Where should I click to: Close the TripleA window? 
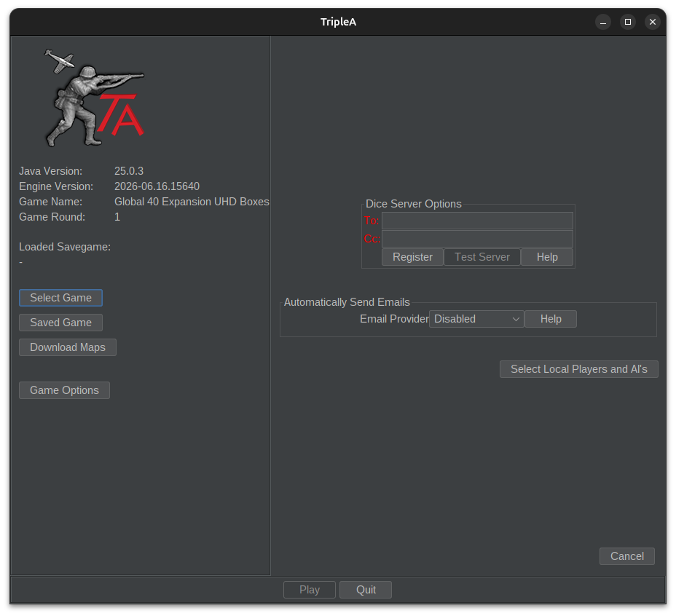click(652, 22)
